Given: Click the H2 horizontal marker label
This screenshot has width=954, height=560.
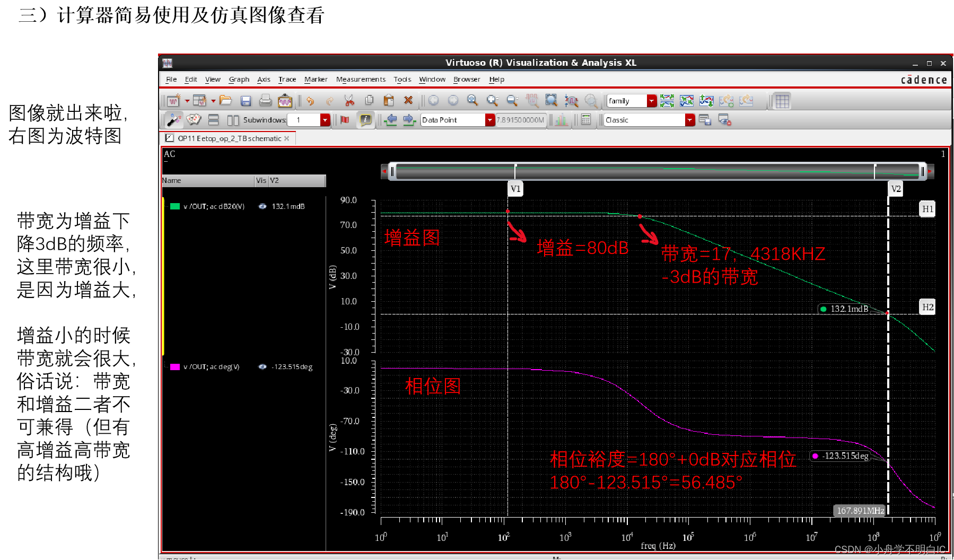Looking at the screenshot, I should 927,307.
